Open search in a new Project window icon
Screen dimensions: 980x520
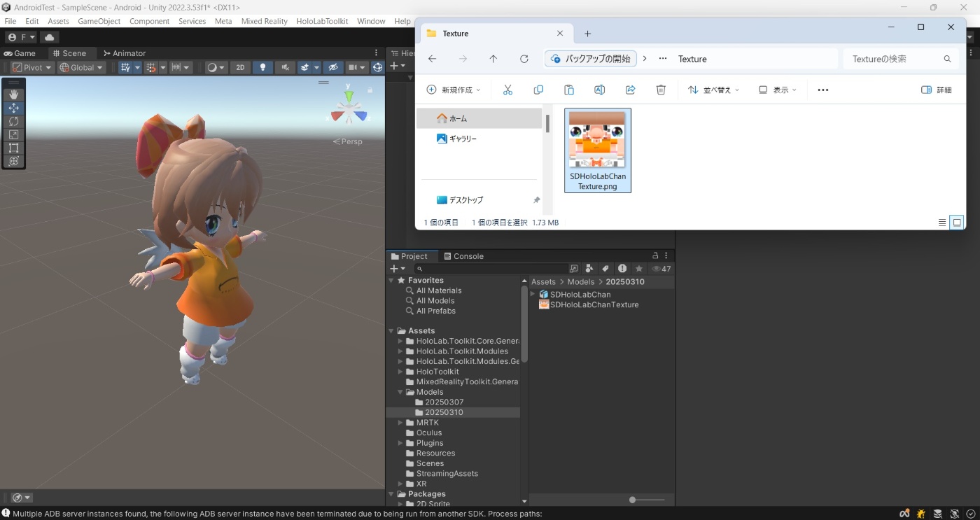(574, 269)
